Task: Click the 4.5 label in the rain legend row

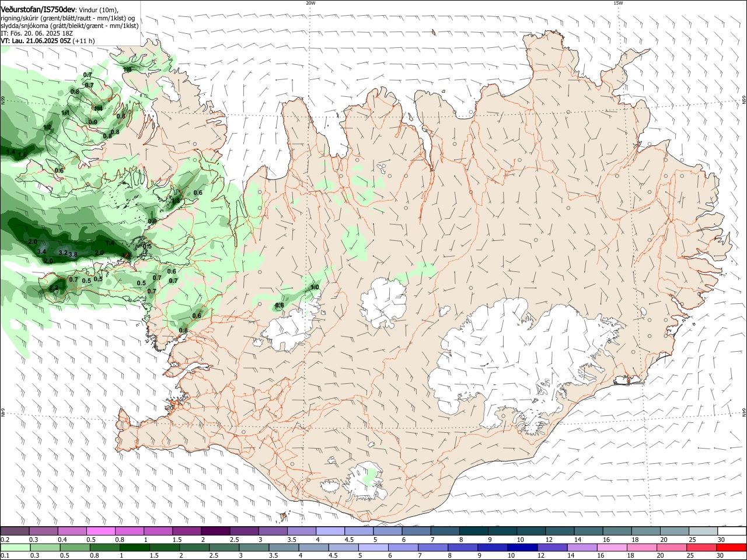Action: [332, 556]
